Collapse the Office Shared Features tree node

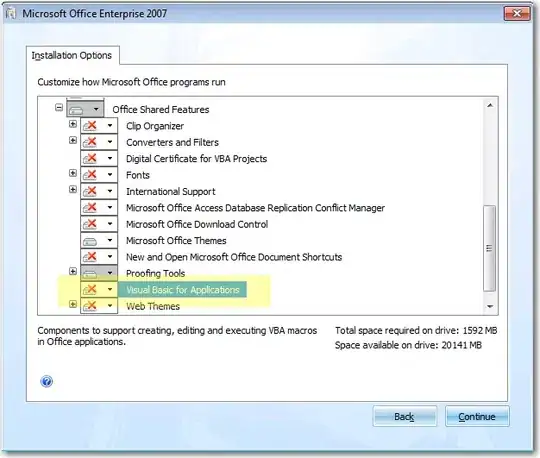(59, 108)
